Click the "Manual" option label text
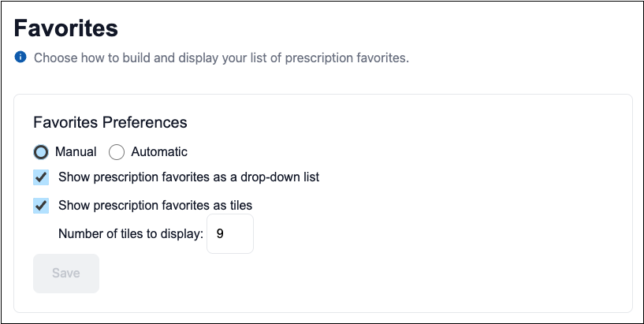Screen dimensions: 644x324 click(76, 151)
